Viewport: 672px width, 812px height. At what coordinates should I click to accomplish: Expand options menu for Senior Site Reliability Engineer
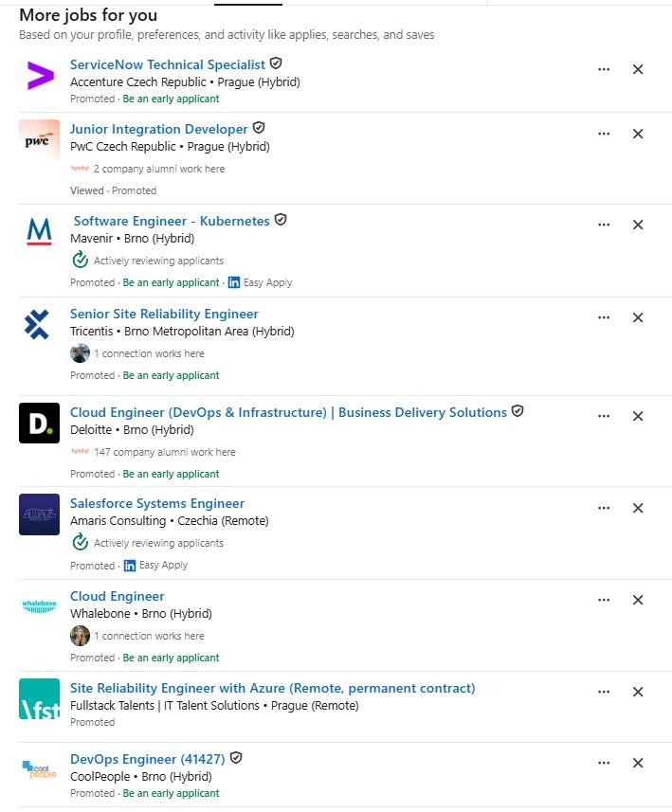pyautogui.click(x=604, y=317)
